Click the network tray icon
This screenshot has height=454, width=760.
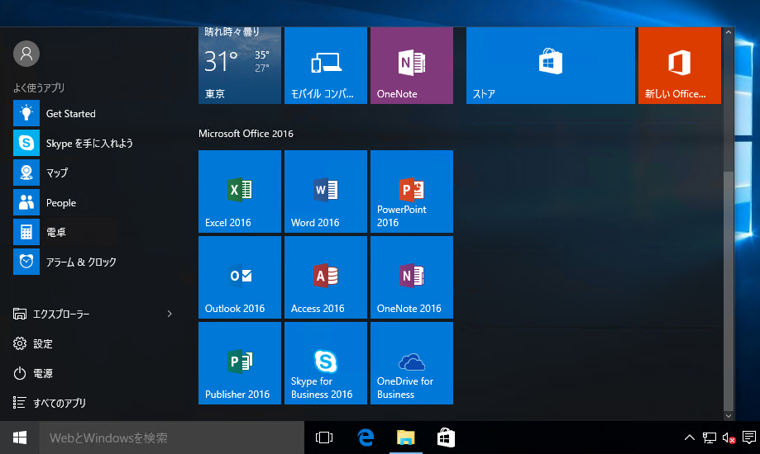709,438
